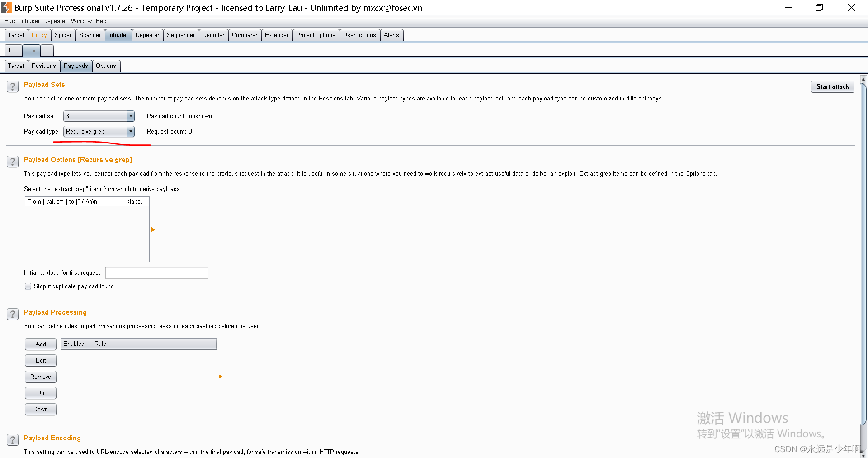
Task: Open the Intruder menu
Action: click(x=30, y=21)
